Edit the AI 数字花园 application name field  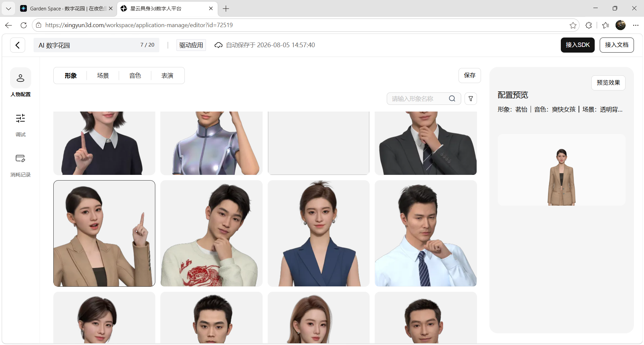(96, 45)
